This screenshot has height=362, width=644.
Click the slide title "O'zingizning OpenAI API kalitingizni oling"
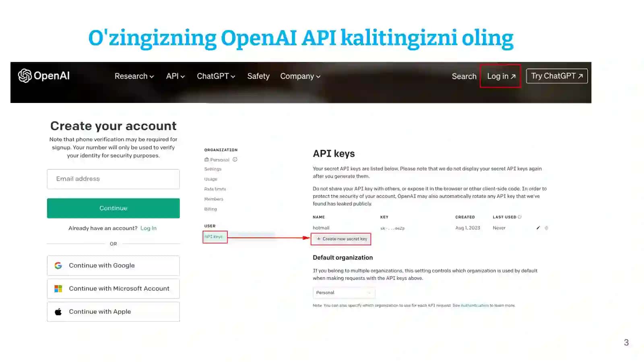point(301,38)
